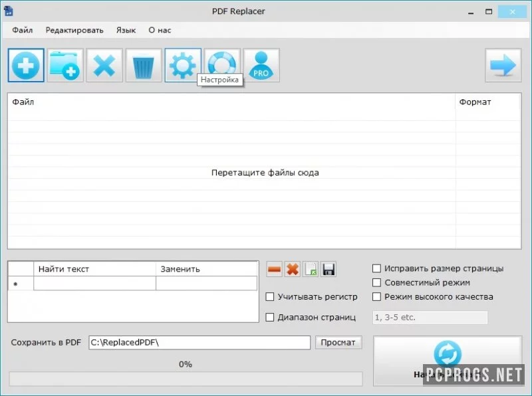Open help lifebuoy icon
Viewport: 532px width, 396px height.
click(222, 62)
